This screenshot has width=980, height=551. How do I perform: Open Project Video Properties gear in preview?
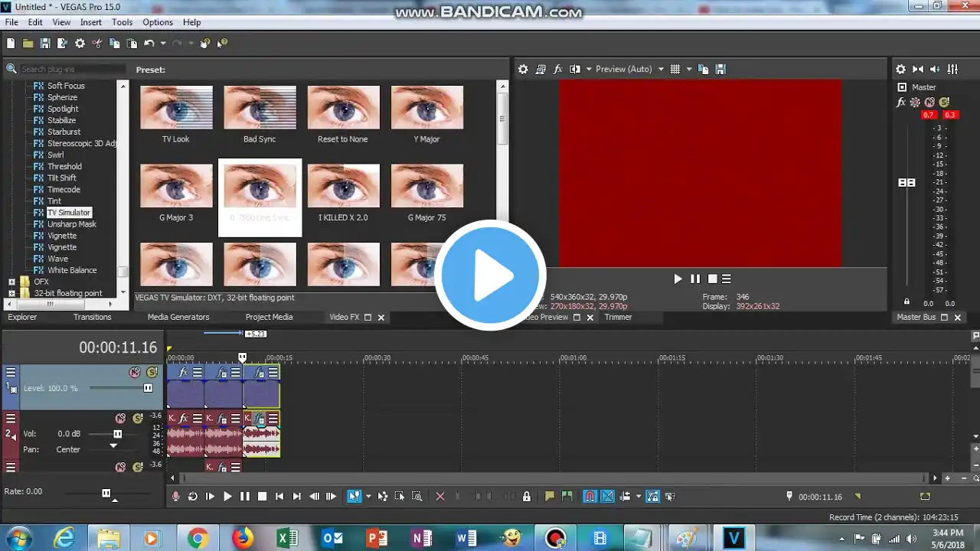pos(523,69)
